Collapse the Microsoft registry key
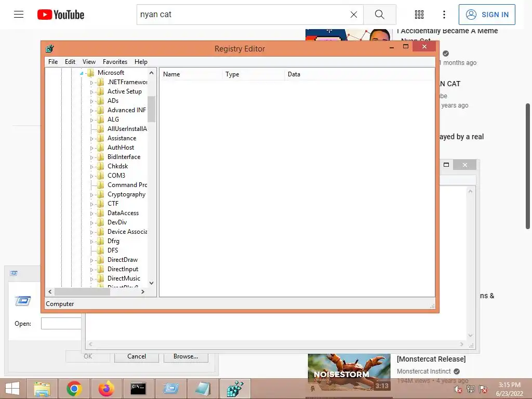Viewport: 532px width, 399px height. pos(82,73)
